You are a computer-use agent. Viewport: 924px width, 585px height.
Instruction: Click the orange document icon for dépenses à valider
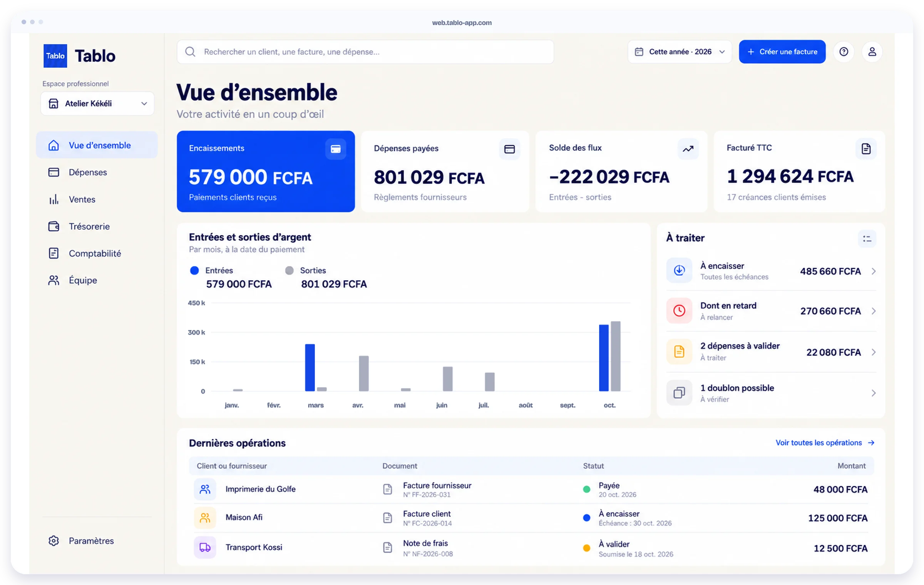(x=679, y=351)
